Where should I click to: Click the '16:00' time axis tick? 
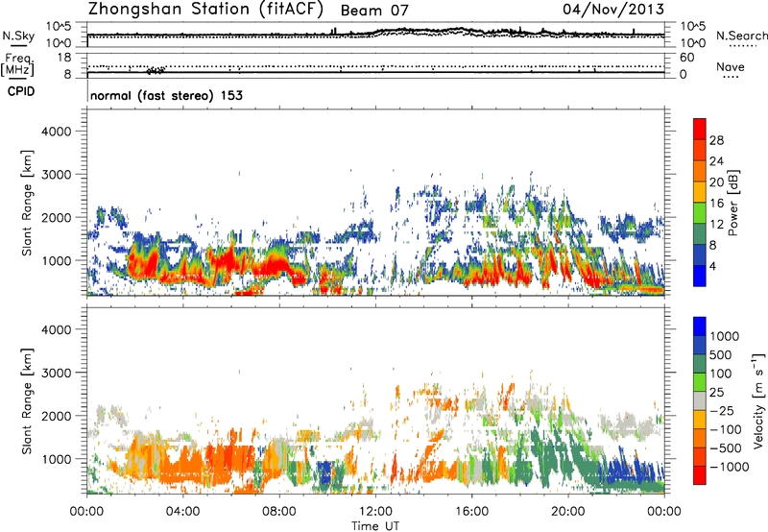point(471,512)
